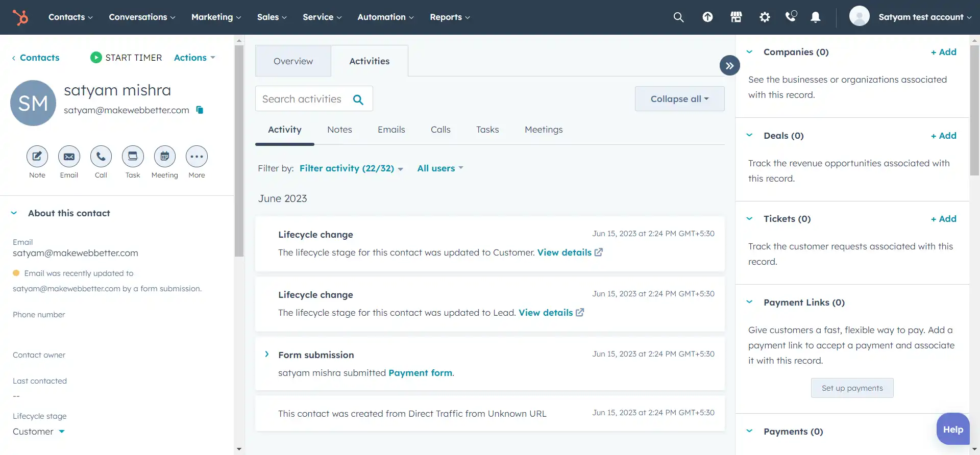Add a company association

click(943, 52)
